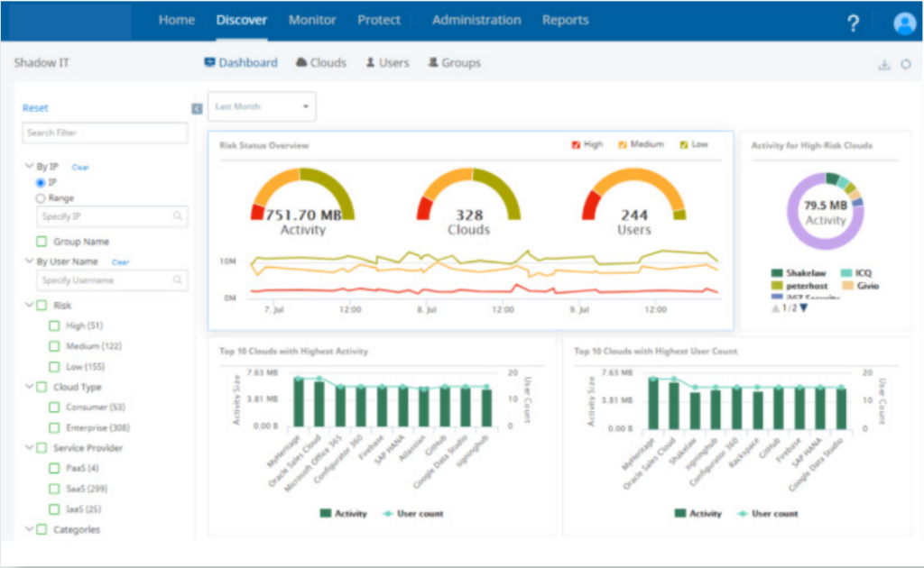Check the SaaS (299) filter
The height and width of the screenshot is (568, 924).
(54, 489)
